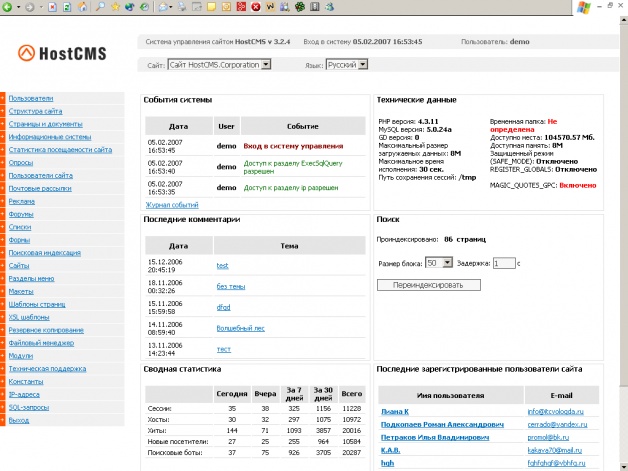Open the Журнал событий link
Screen dimensions: 628x471
pos(171,203)
